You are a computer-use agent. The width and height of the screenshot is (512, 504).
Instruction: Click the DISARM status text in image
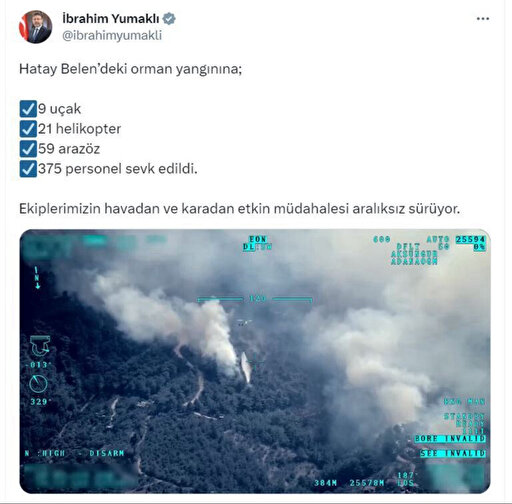107,453
